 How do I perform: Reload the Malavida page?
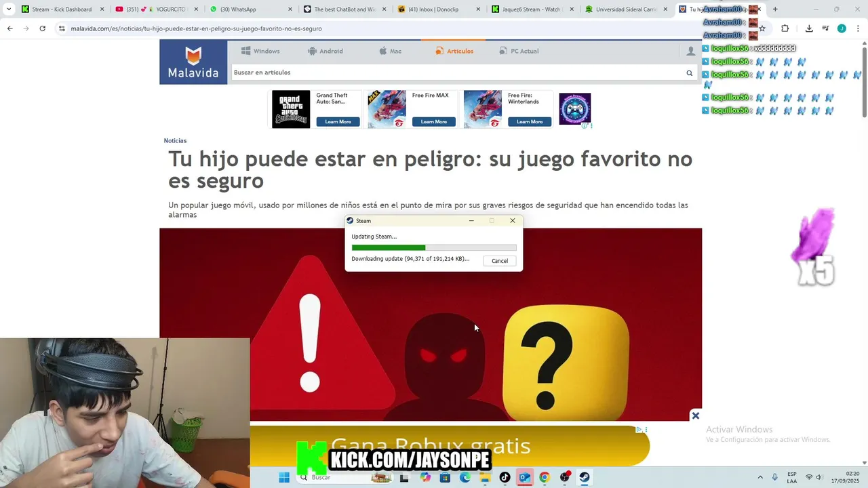point(42,28)
